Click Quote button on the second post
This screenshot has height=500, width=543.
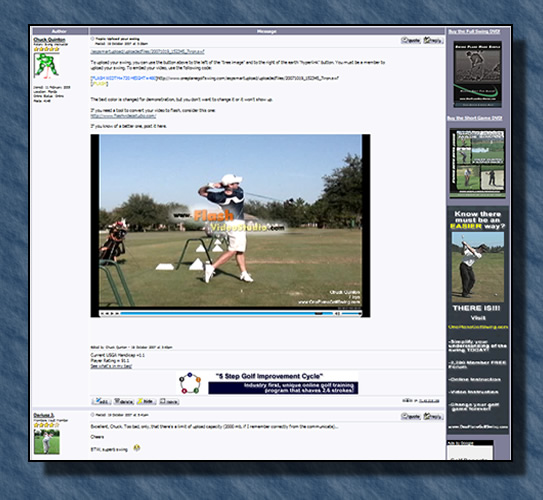click(411, 416)
